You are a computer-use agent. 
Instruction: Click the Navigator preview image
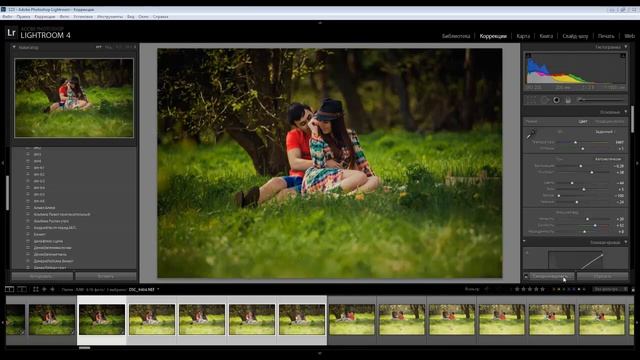click(74, 98)
